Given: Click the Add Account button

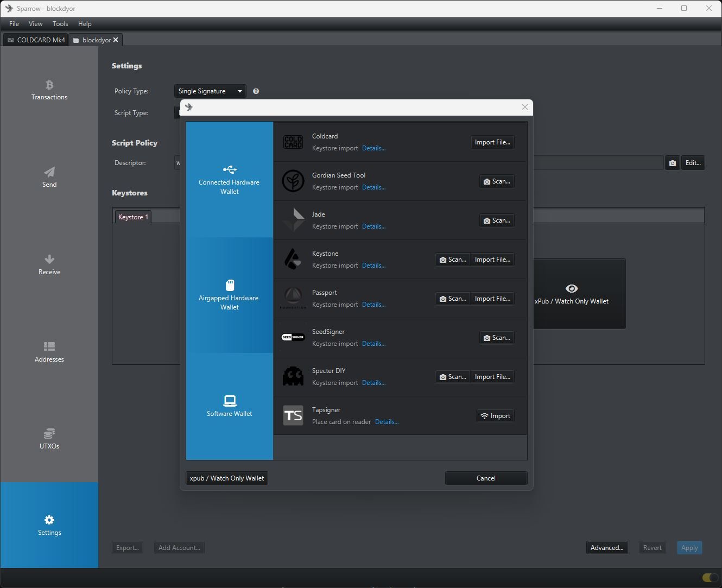Looking at the screenshot, I should point(179,548).
